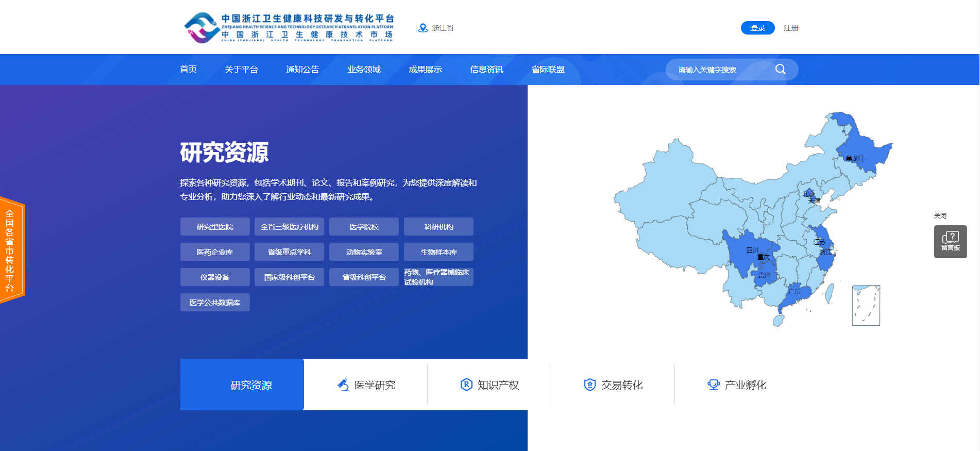980x451 pixels.
Task: Click the location pin icon beside 浙江省
Action: (423, 28)
